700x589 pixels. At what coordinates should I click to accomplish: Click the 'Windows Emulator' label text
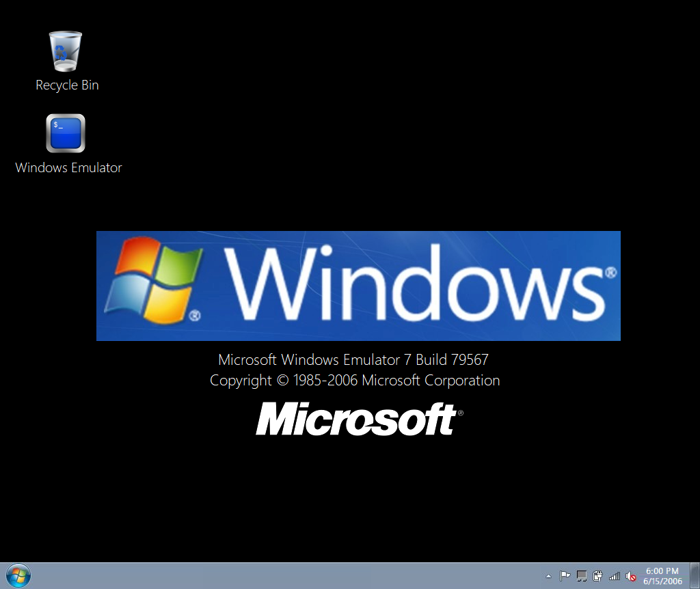(x=68, y=168)
